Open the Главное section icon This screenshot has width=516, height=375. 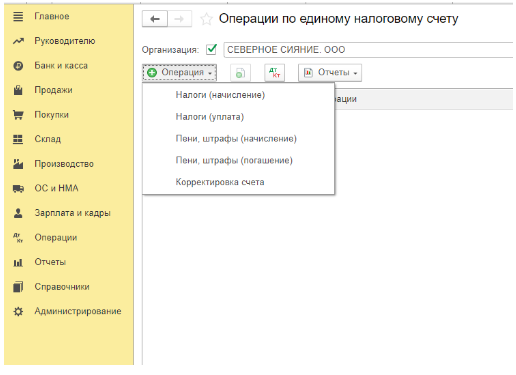[18, 16]
